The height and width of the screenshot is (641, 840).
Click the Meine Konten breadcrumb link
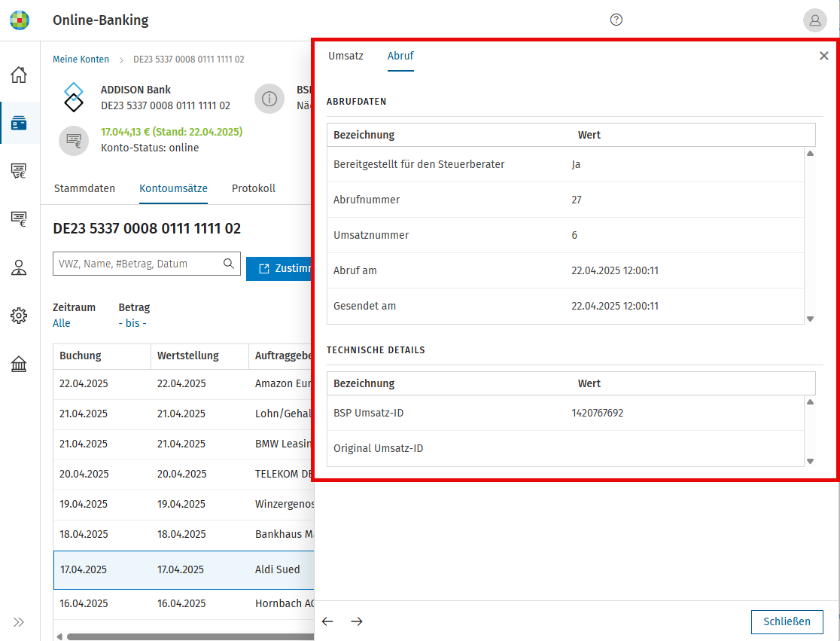coord(81,59)
